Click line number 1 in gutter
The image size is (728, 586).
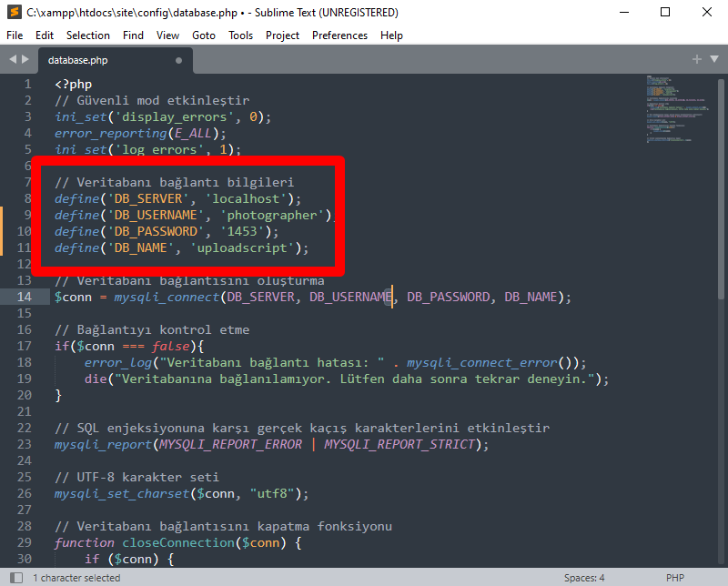[x=28, y=84]
